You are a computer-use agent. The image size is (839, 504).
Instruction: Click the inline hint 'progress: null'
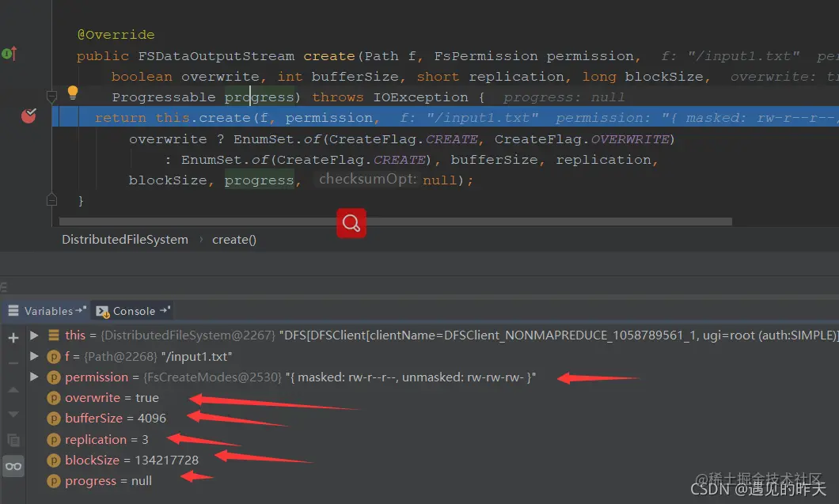[564, 97]
